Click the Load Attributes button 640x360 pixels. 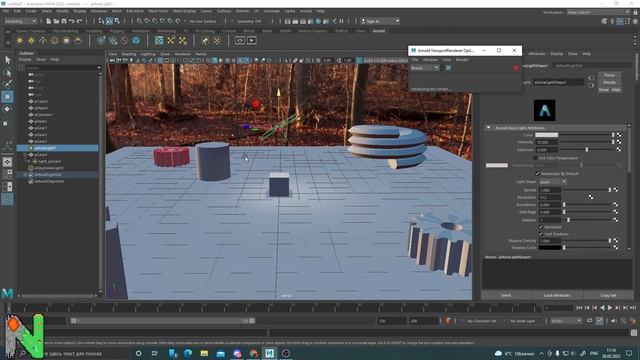click(x=557, y=295)
